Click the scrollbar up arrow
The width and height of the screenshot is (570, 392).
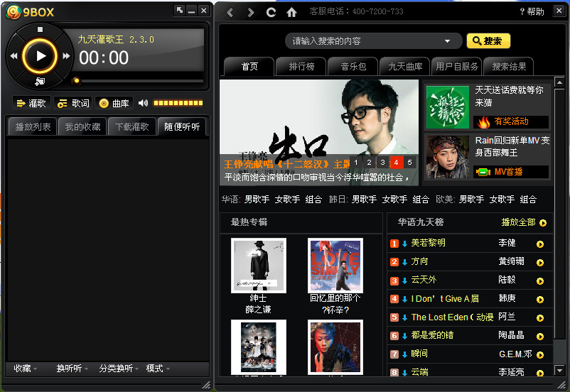click(x=559, y=83)
